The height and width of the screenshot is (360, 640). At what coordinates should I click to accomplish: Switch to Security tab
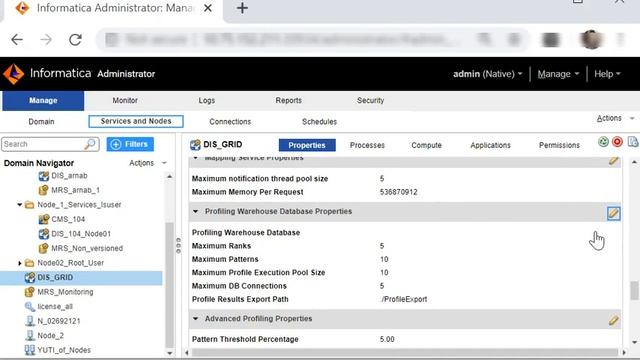coord(370,100)
